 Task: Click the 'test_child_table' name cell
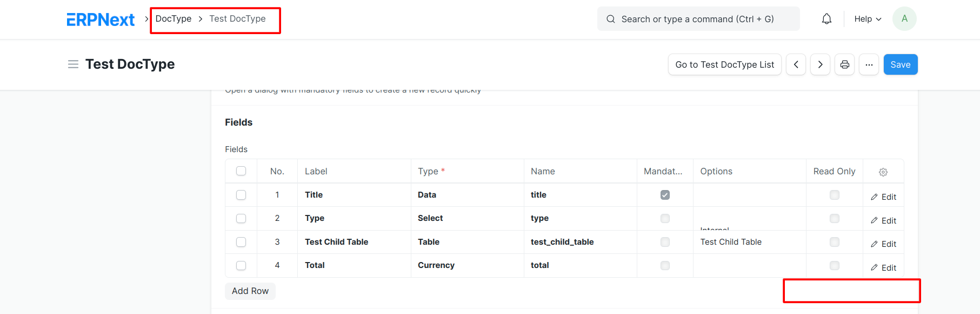(581, 242)
